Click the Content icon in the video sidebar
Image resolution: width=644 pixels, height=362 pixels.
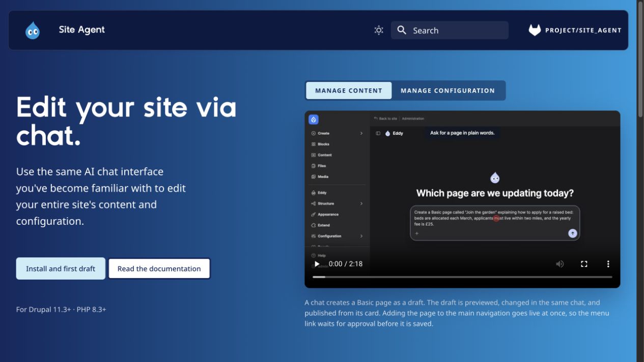(x=314, y=155)
